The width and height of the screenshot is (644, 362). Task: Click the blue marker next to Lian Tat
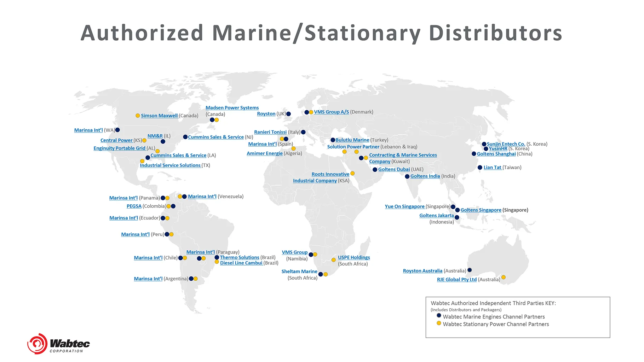(x=480, y=168)
